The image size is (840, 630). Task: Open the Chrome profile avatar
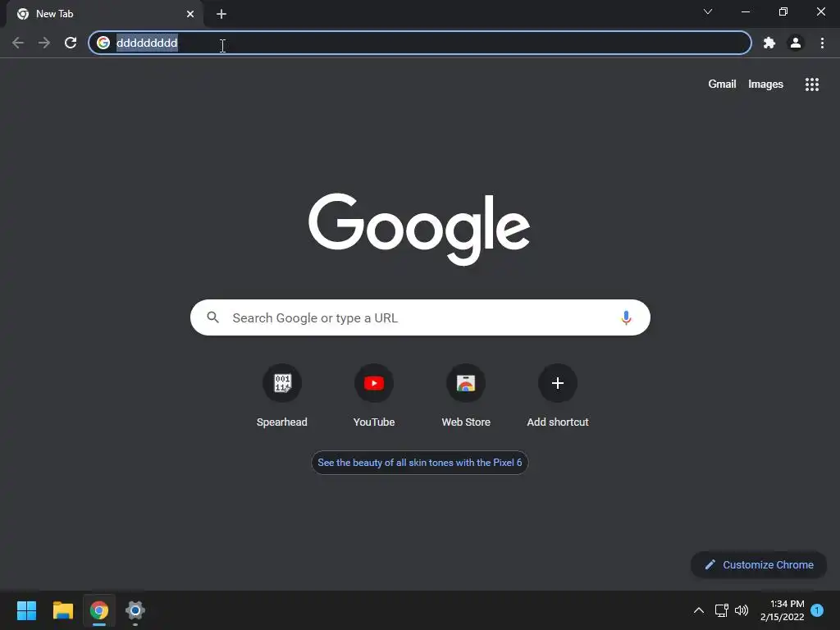click(796, 43)
